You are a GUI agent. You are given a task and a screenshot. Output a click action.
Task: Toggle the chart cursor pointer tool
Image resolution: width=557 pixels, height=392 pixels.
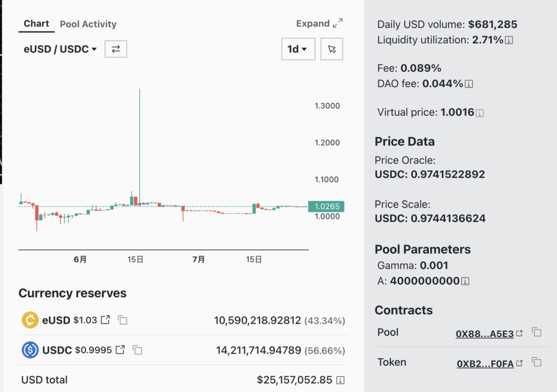point(332,49)
